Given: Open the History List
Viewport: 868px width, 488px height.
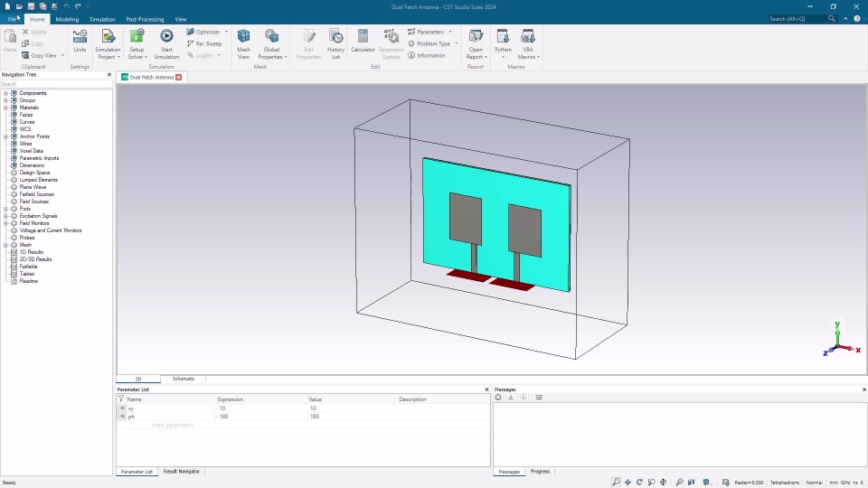Looking at the screenshot, I should 336,44.
